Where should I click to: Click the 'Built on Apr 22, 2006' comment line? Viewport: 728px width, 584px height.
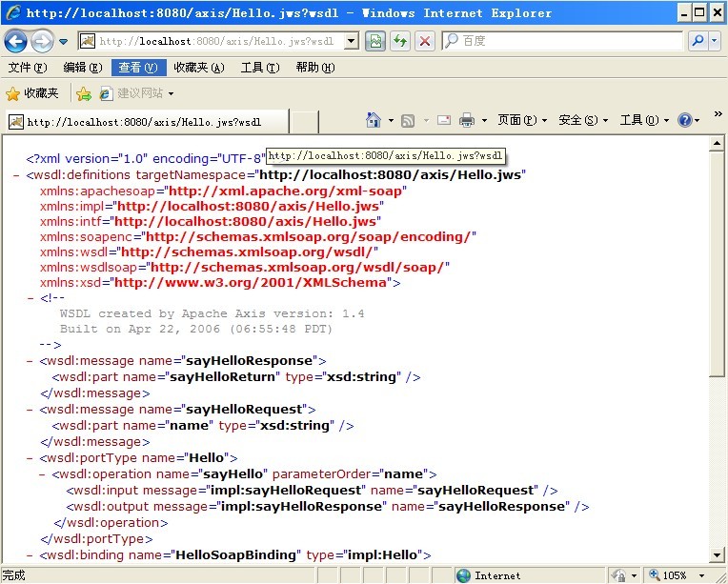pyautogui.click(x=196, y=329)
